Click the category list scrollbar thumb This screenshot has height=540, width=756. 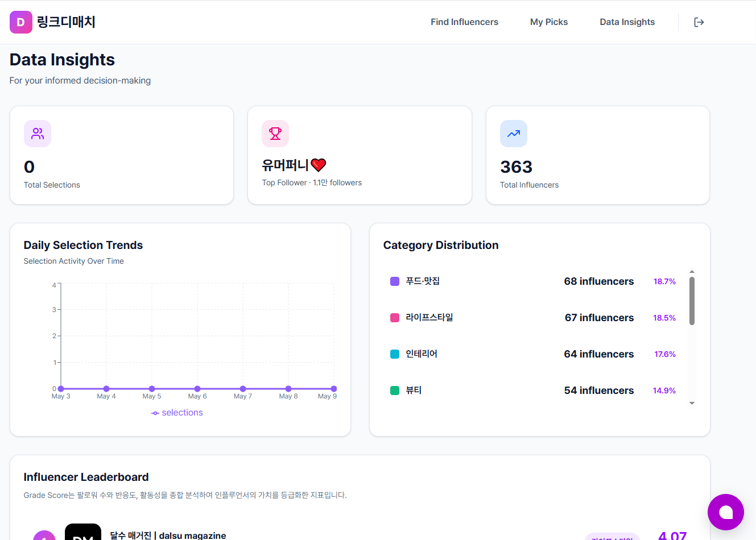point(692,301)
